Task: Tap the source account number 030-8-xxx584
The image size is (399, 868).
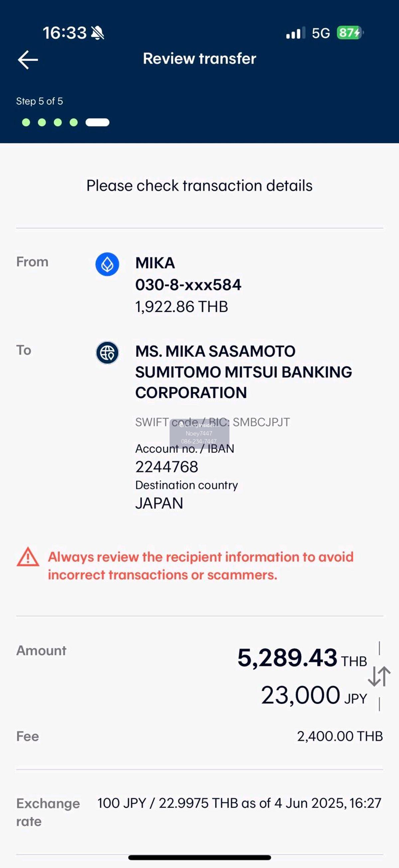Action: (x=188, y=285)
